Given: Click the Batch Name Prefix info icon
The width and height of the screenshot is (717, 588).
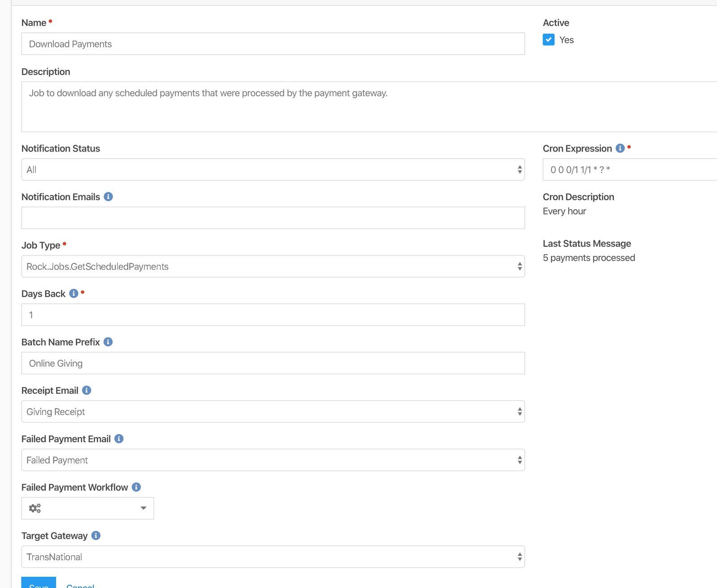Looking at the screenshot, I should click(x=108, y=342).
